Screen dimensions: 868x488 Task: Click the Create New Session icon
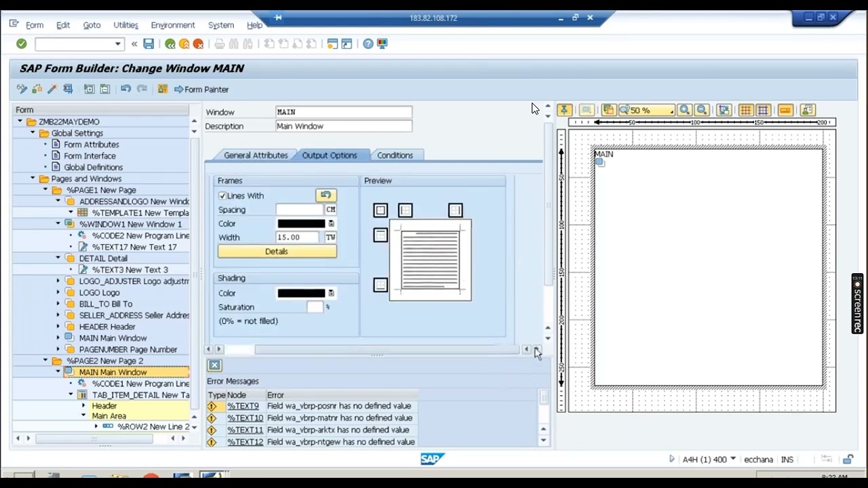(x=332, y=44)
